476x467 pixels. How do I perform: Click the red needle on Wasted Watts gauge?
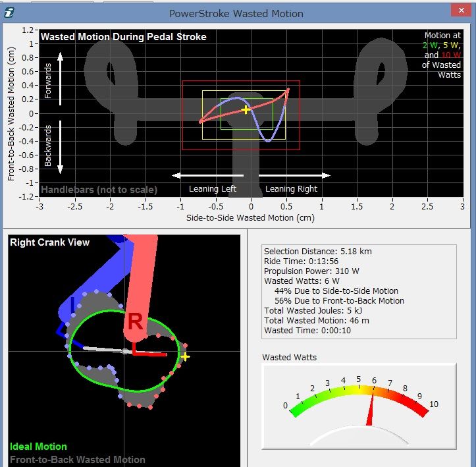(370, 410)
